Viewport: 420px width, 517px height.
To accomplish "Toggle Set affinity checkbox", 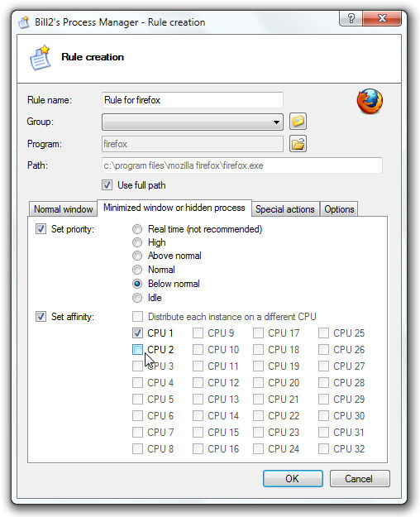I will pyautogui.click(x=41, y=317).
